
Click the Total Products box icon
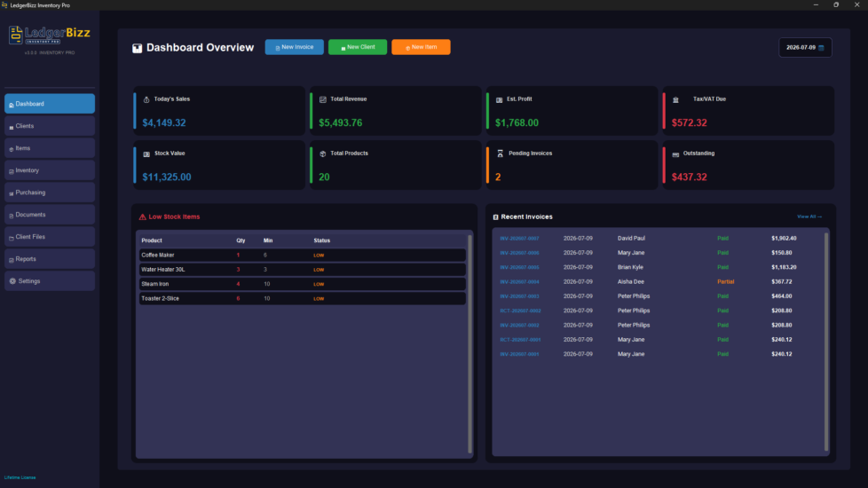coord(323,153)
